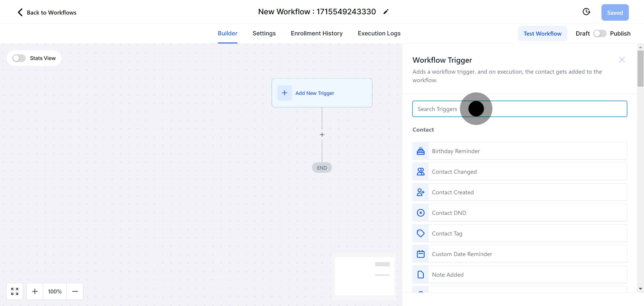This screenshot has width=644, height=306.
Task: Click the Birthday Reminder cake icon
Action: tap(420, 151)
